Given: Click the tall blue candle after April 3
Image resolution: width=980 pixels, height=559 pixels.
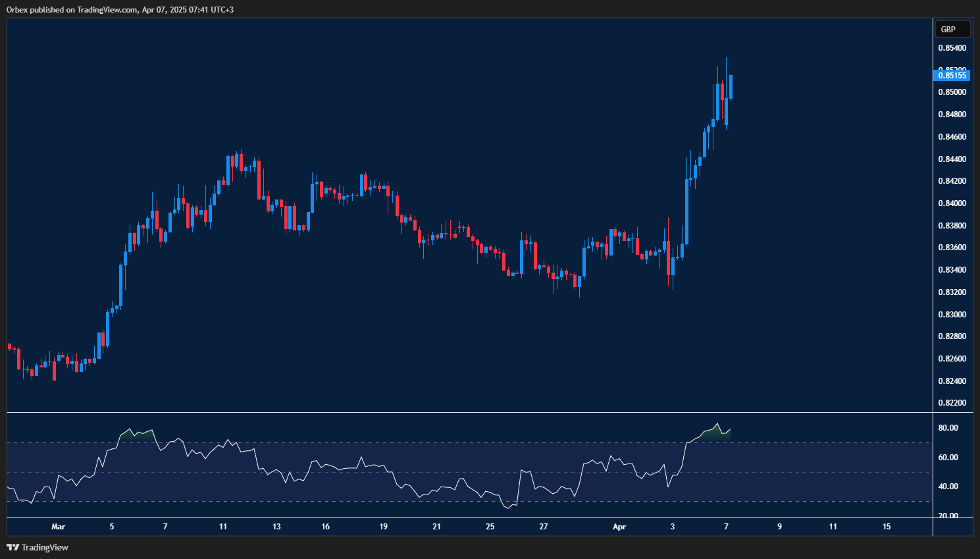Looking at the screenshot, I should [686, 211].
